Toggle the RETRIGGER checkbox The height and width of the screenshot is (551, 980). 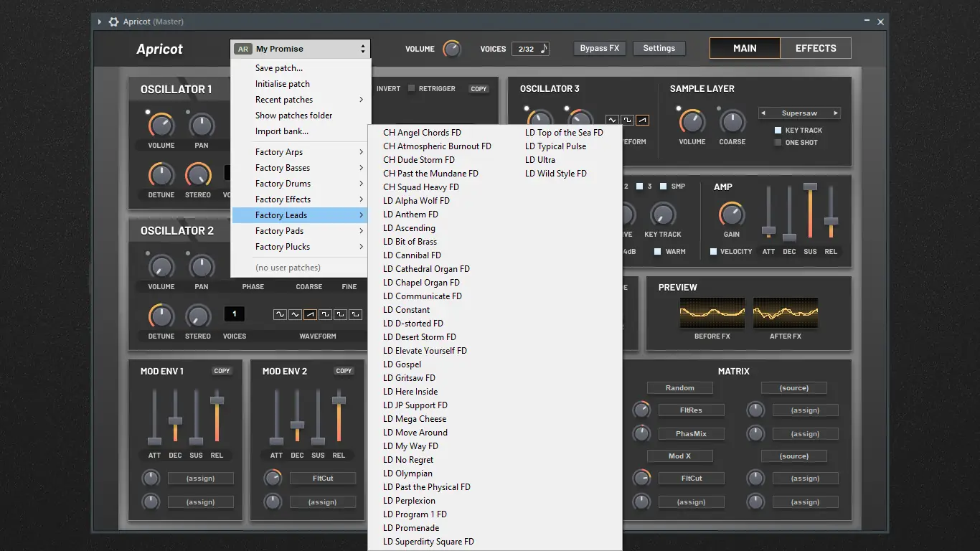pos(411,88)
